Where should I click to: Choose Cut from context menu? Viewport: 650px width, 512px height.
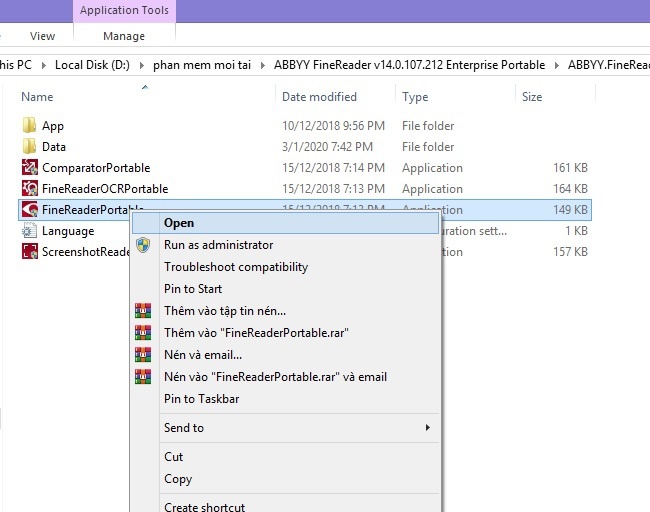285,457
